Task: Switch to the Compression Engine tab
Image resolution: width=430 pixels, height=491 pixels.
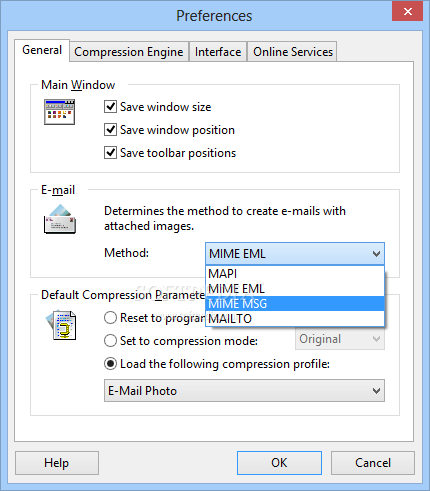Action: click(129, 52)
